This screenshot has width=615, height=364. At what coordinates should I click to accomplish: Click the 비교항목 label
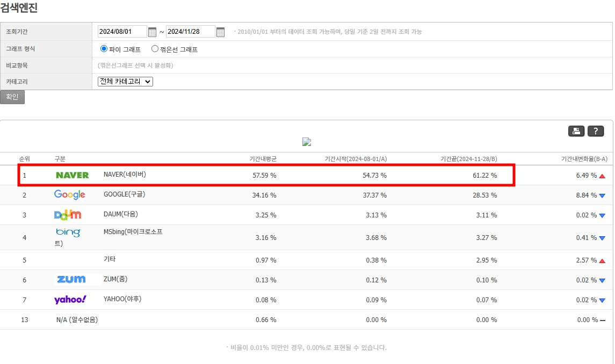(x=17, y=65)
